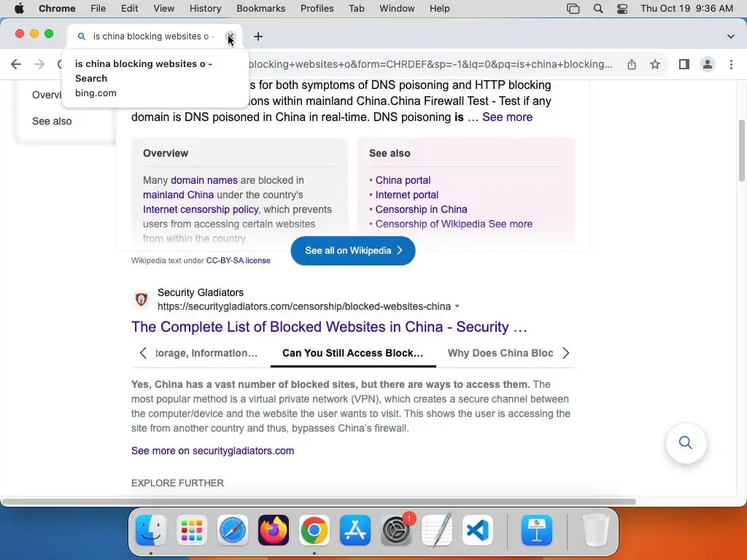Open the View menu
The image size is (747, 560).
coord(164,9)
